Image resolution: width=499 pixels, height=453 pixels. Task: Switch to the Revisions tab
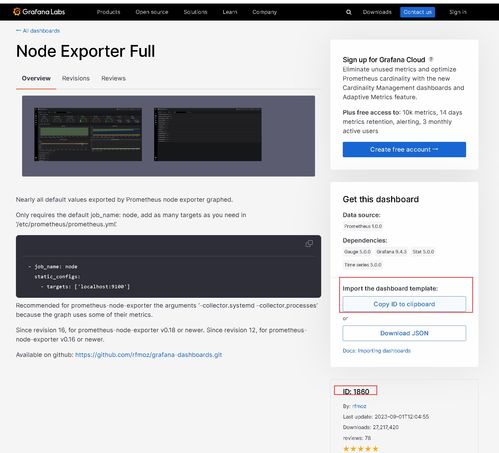pos(76,78)
